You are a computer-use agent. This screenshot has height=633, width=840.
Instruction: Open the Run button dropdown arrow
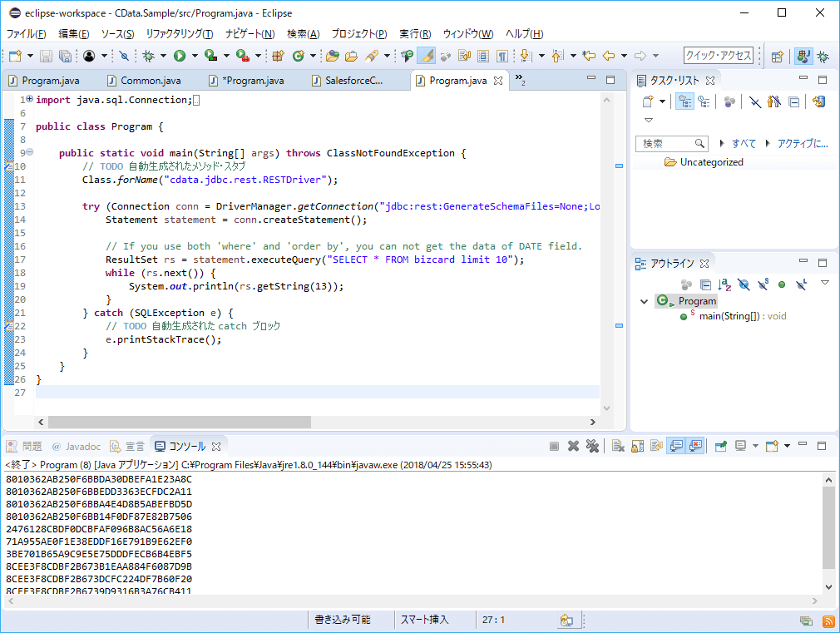tap(195, 56)
